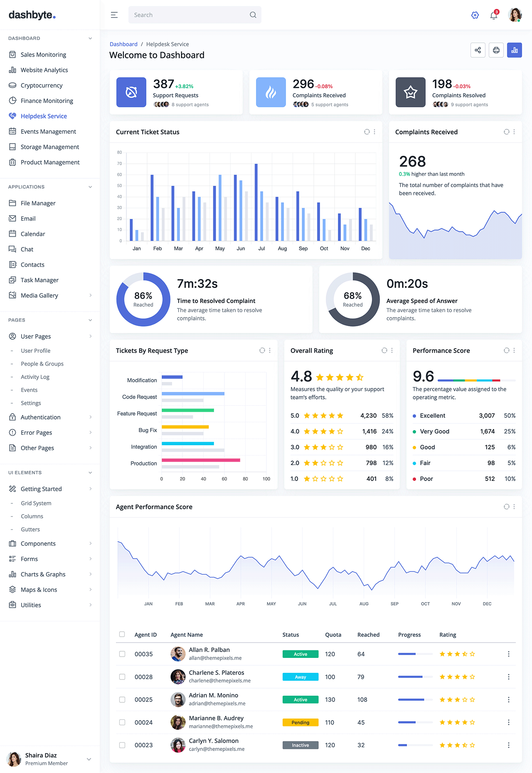Collapse the Dashboard sidebar section
532x773 pixels.
(90, 38)
